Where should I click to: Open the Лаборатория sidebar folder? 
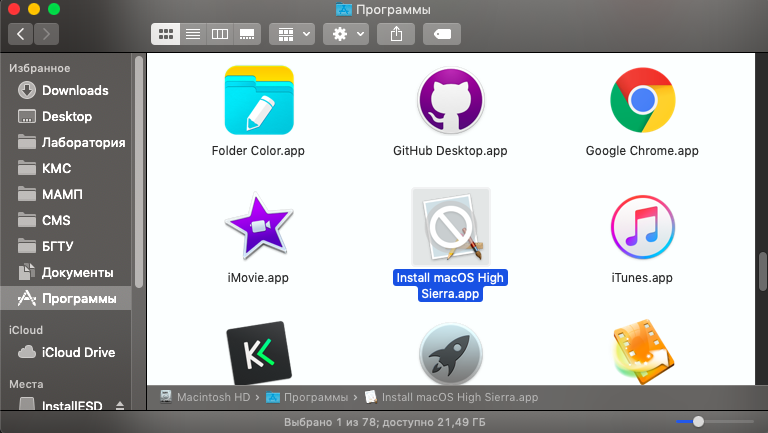[66, 143]
